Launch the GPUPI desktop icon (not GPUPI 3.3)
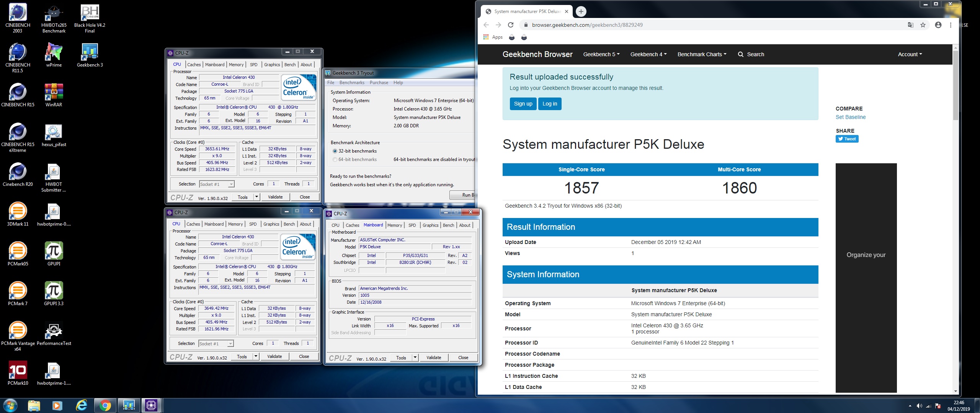The height and width of the screenshot is (413, 980). point(54,254)
